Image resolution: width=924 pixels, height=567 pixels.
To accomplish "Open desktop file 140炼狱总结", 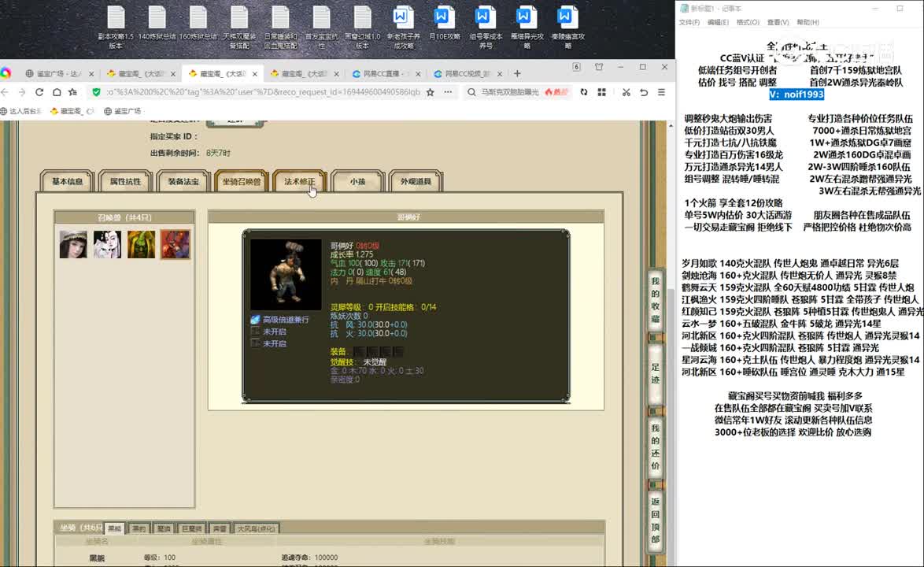I will tap(157, 24).
